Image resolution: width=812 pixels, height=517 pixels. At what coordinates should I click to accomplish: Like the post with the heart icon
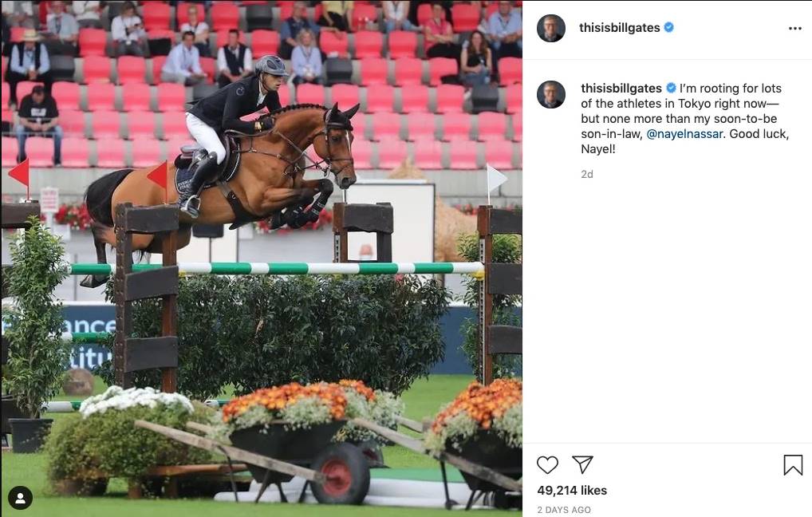547,464
